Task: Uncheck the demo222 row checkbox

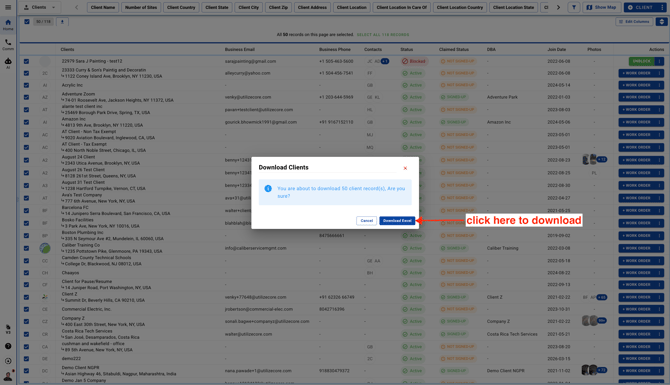Action: 26,359
